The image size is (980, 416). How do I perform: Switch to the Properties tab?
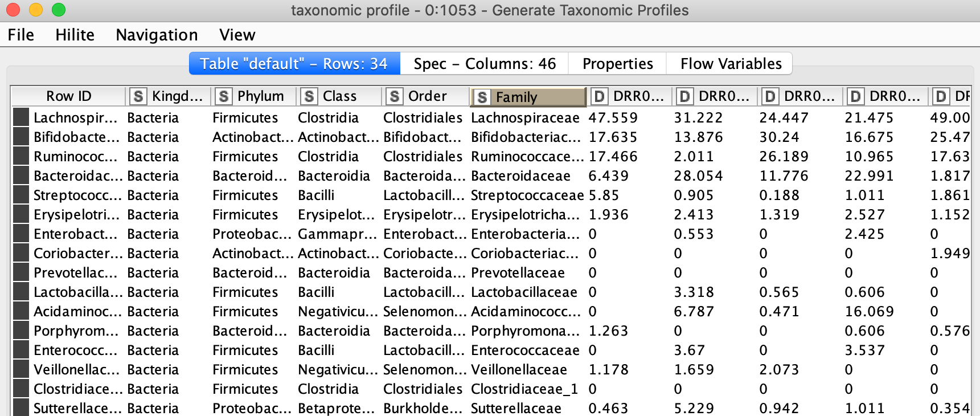[618, 63]
